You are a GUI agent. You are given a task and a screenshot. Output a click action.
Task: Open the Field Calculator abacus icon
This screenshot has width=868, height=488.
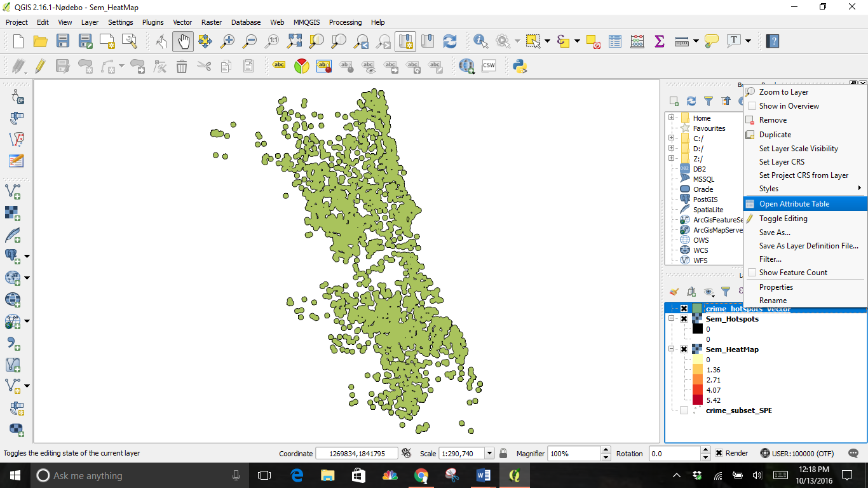click(x=637, y=41)
